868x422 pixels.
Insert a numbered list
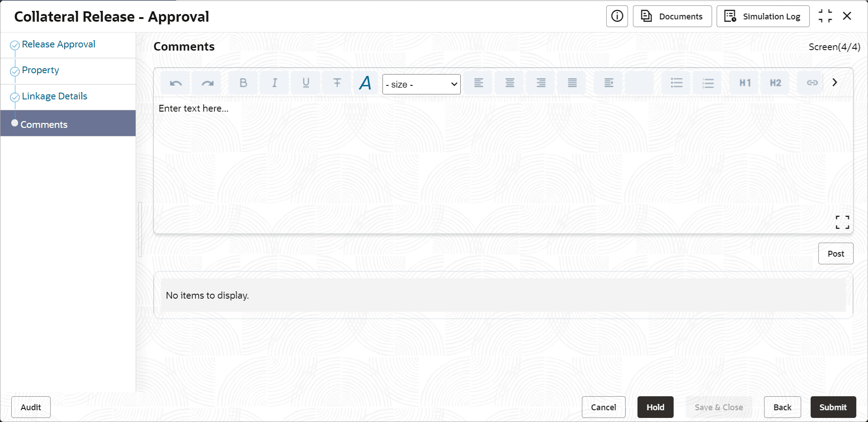[x=708, y=83]
